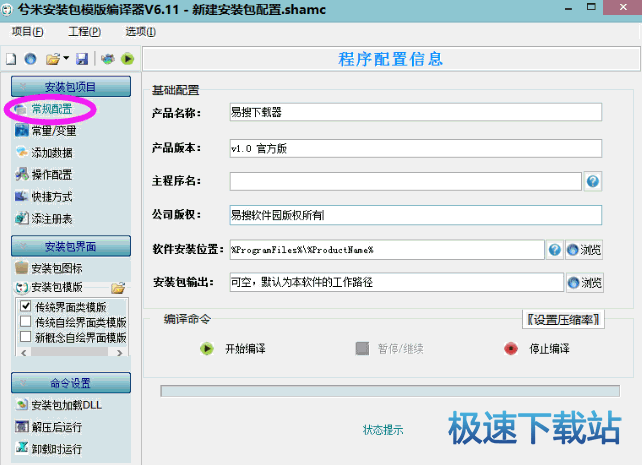Open 添注册表 sidebar item

[x=44, y=219]
